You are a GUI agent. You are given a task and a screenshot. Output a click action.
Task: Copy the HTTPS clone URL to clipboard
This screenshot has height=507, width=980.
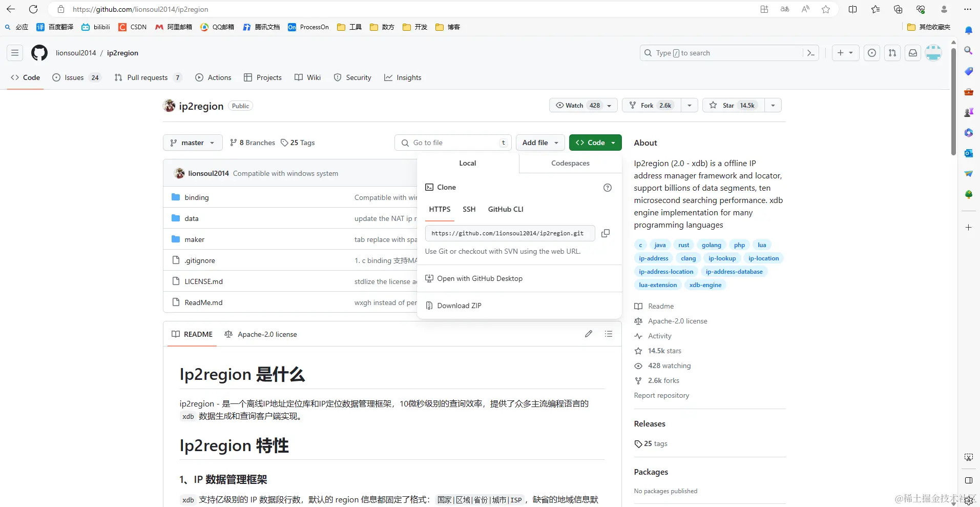click(x=606, y=233)
